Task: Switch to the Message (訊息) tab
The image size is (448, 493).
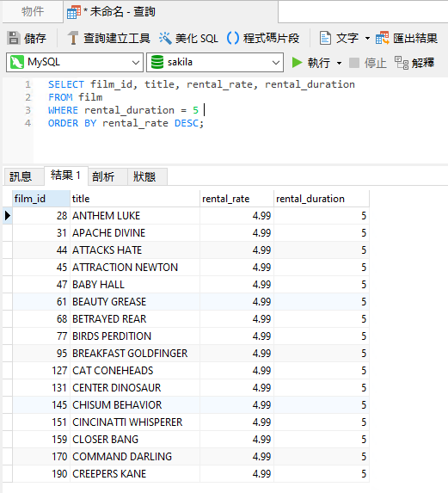Action: click(23, 176)
